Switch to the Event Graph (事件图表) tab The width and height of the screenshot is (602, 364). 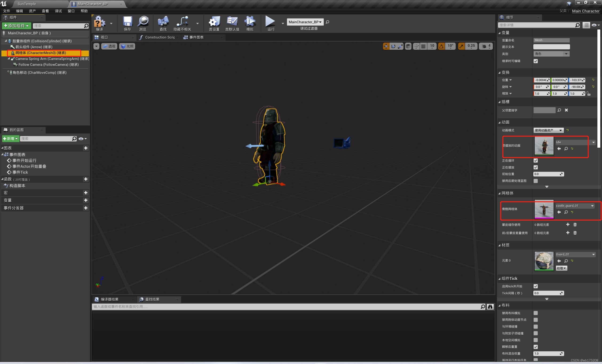196,37
